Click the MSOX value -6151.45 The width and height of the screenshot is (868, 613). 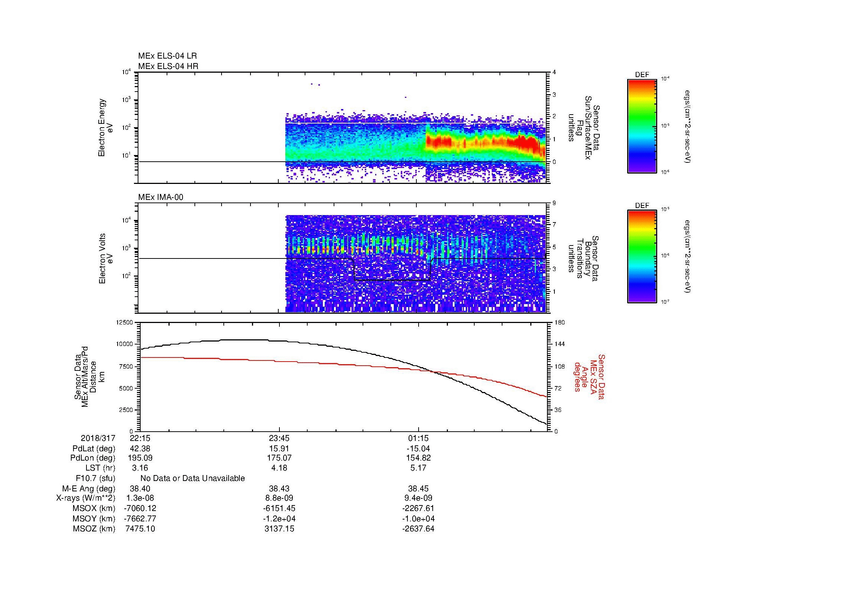tap(279, 508)
